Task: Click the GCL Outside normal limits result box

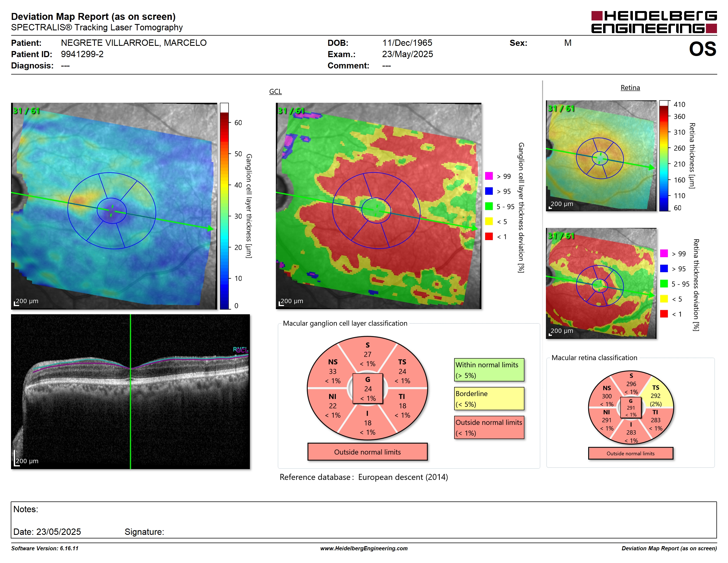Action: [x=367, y=452]
